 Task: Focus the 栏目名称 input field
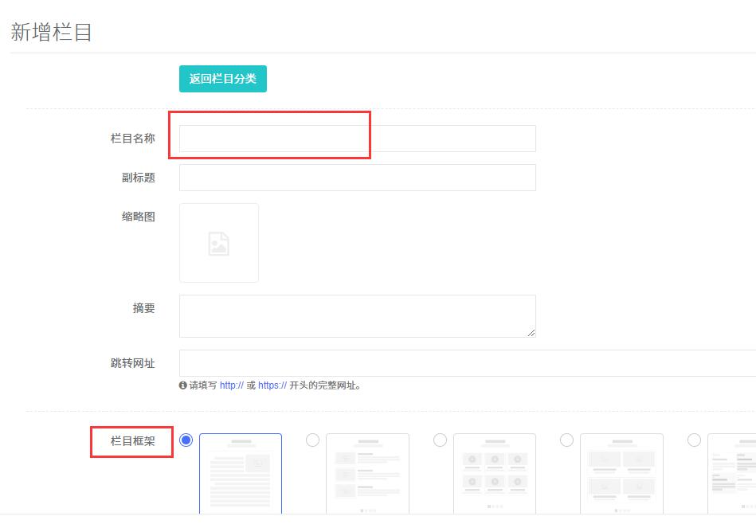pyautogui.click(x=357, y=139)
